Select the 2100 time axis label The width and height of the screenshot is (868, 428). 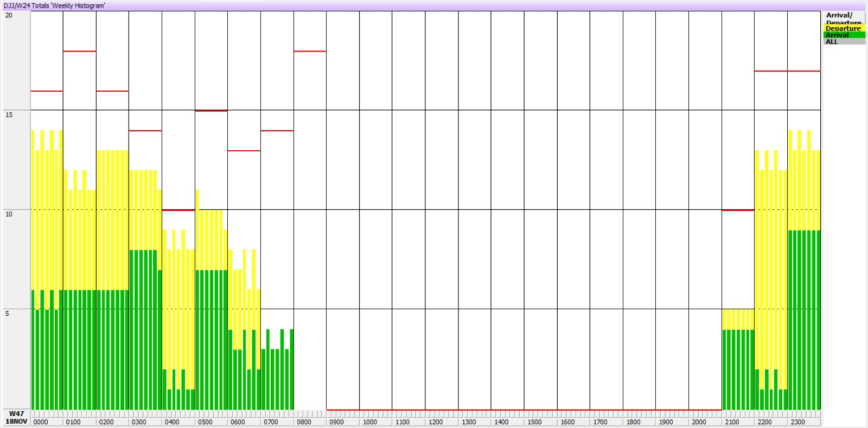[732, 422]
